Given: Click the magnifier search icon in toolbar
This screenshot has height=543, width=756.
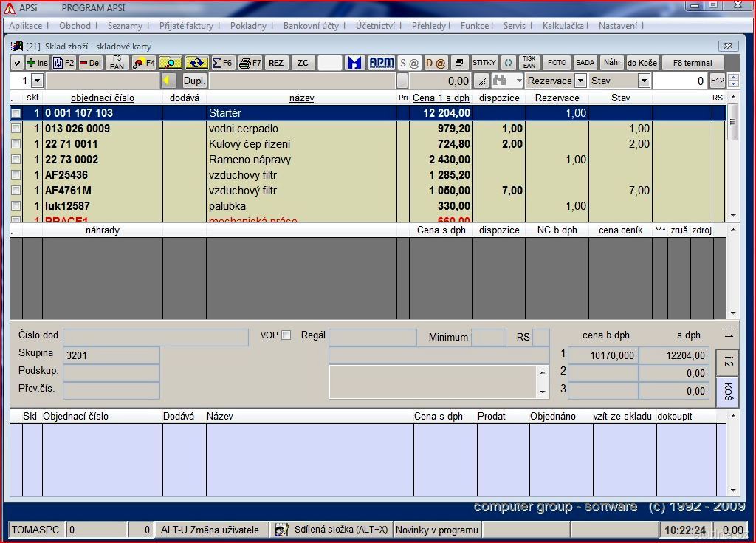Looking at the screenshot, I should [170, 64].
